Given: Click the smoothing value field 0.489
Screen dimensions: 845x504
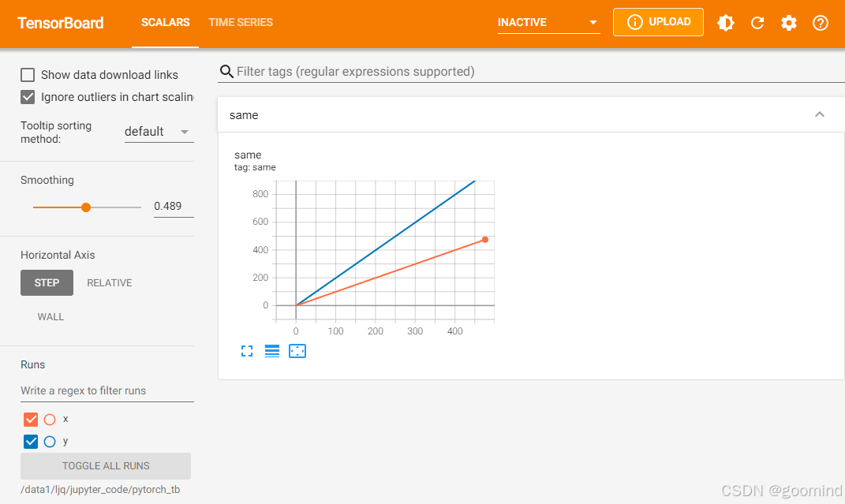Looking at the screenshot, I should point(174,206).
